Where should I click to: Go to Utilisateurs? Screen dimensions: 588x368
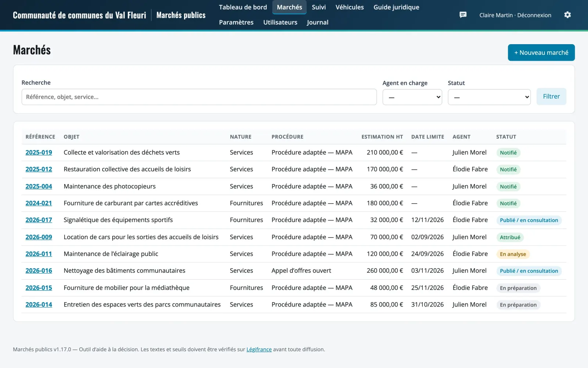pos(280,22)
